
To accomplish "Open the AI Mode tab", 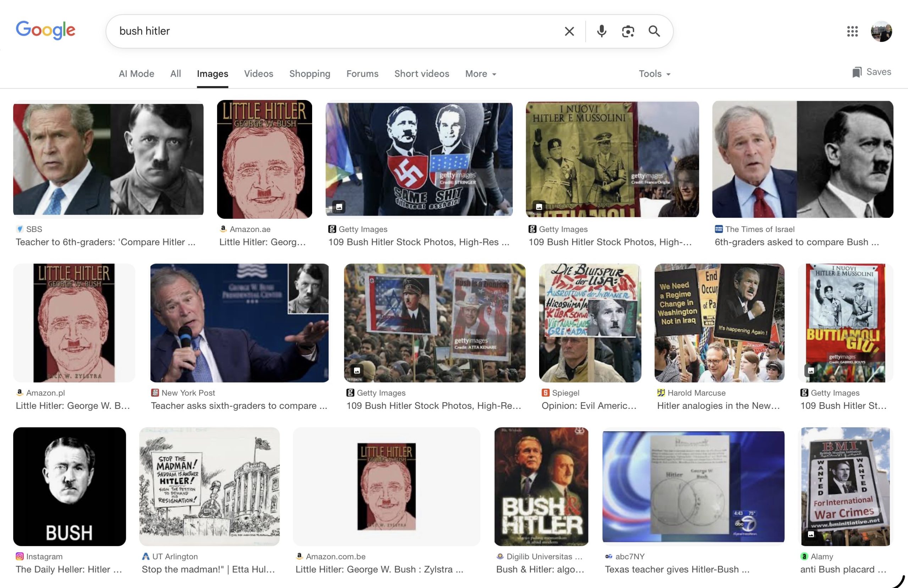I will click(x=136, y=74).
